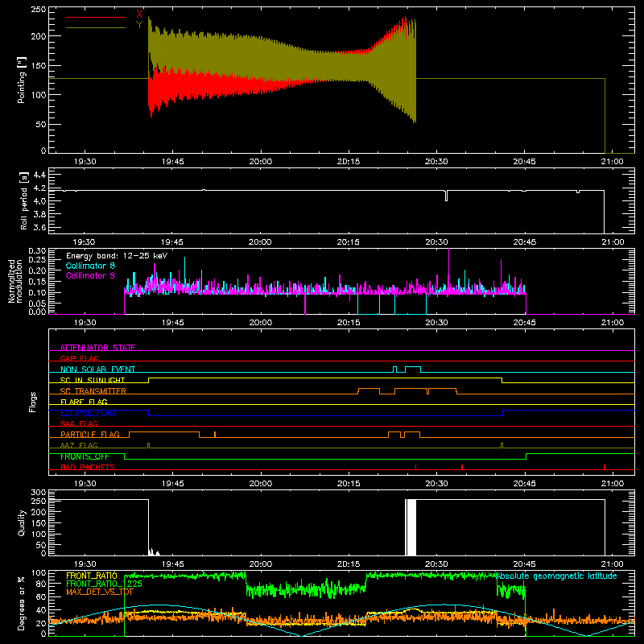Click the 300 tick on Quality axis
644x644 pixels.
39,493
